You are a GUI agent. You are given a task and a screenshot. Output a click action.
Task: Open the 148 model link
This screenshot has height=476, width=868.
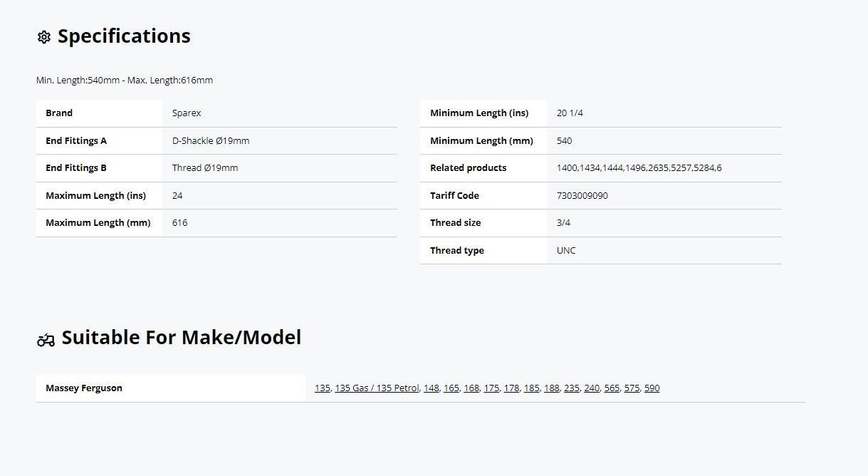(431, 388)
